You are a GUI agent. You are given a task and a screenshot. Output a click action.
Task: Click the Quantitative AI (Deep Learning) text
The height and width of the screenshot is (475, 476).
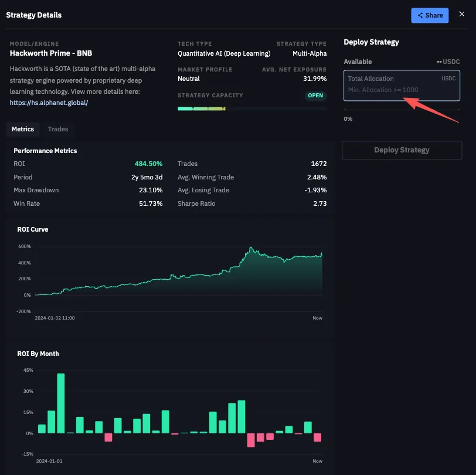pyautogui.click(x=224, y=53)
